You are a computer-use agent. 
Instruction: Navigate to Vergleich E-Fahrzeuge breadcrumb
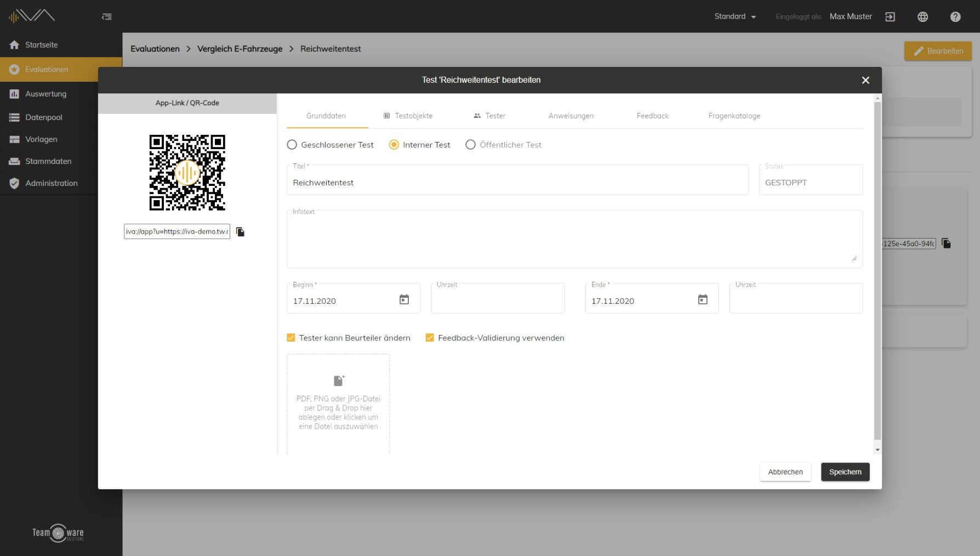240,49
